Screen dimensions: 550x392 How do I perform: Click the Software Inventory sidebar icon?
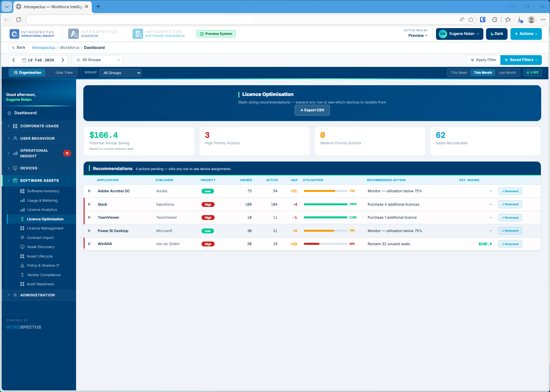click(22, 191)
